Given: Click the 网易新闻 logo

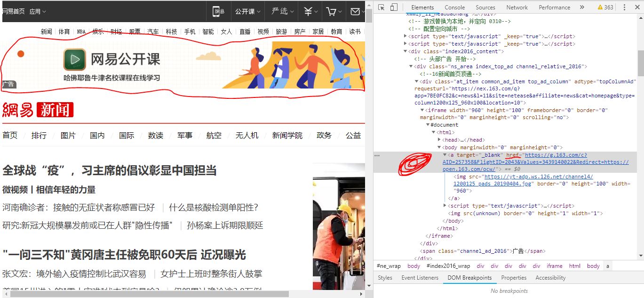Looking at the screenshot, I should [38, 110].
